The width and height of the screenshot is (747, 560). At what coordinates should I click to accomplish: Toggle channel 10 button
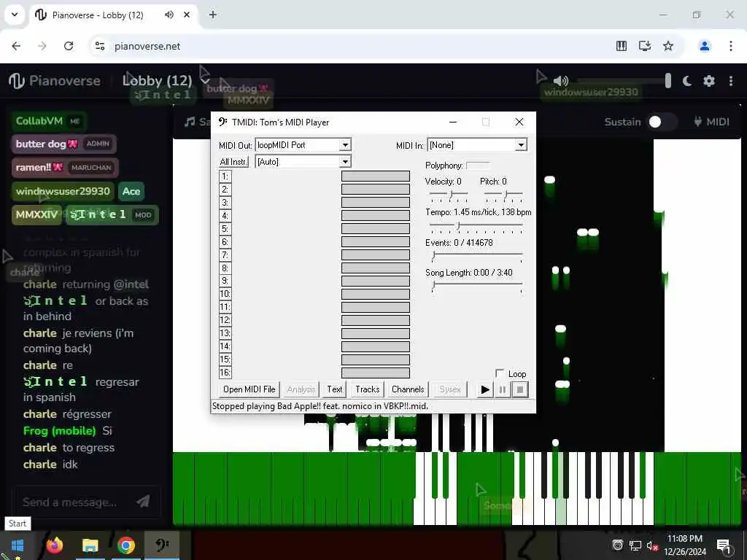225,294
